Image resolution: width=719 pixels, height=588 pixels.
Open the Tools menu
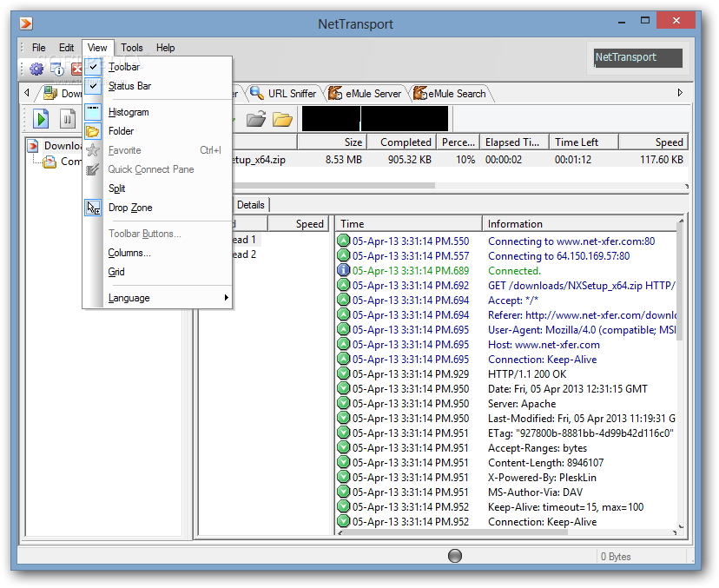[x=132, y=48]
